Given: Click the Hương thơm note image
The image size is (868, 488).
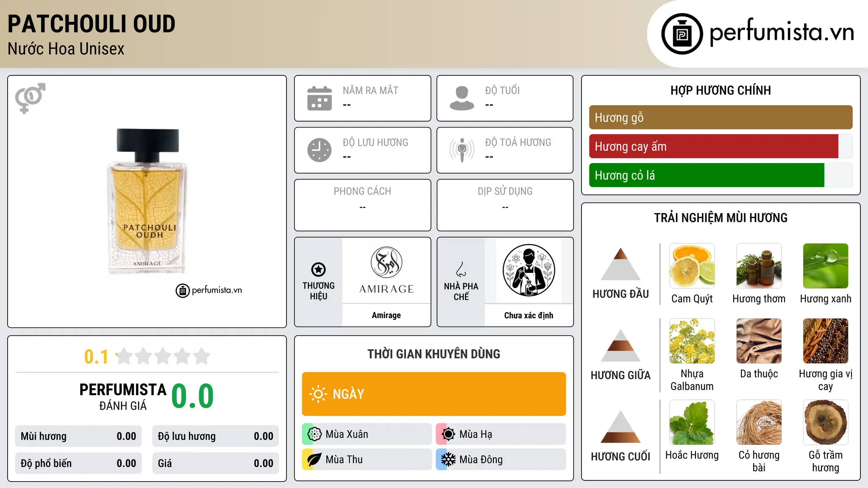Looking at the screenshot, I should pyautogui.click(x=759, y=266).
